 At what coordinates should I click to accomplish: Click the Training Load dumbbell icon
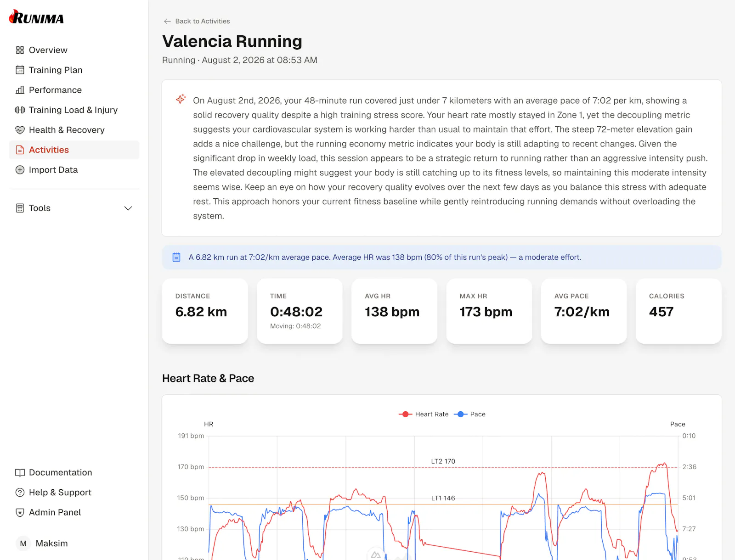[20, 110]
